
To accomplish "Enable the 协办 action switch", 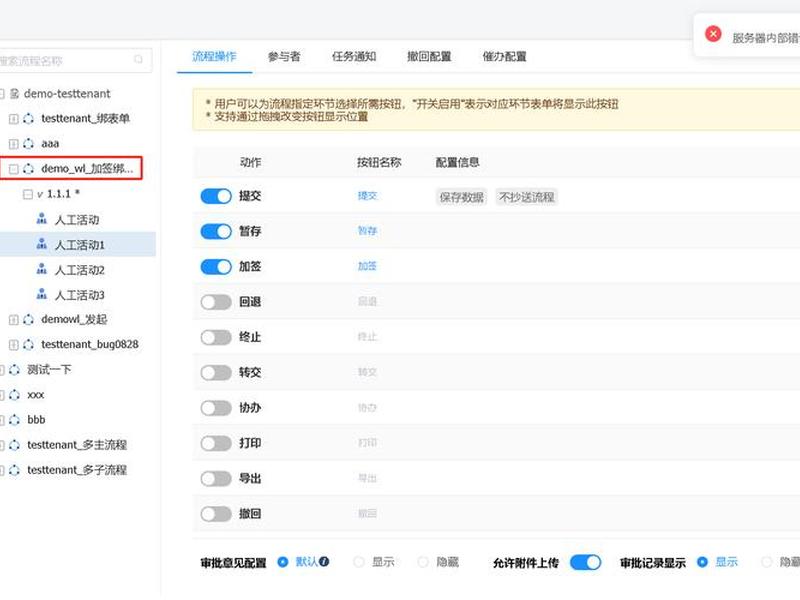I will 216,408.
